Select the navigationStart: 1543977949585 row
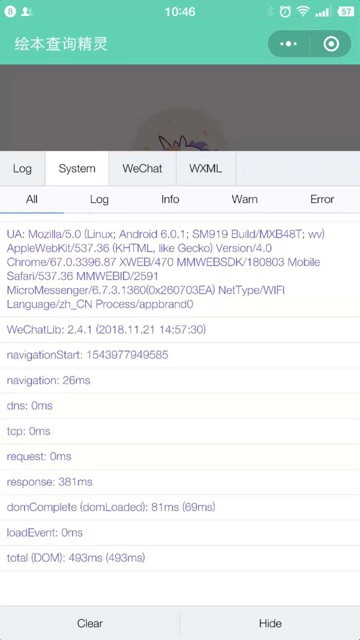The height and width of the screenshot is (640, 360). 180,355
